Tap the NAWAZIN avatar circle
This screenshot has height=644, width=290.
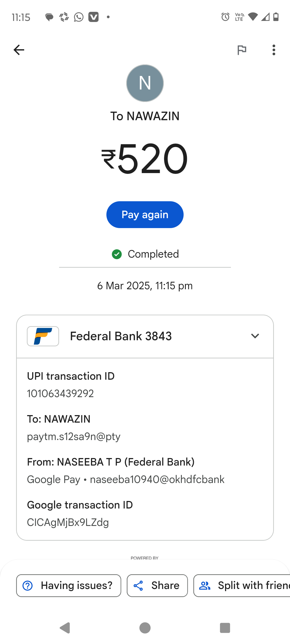tap(145, 83)
